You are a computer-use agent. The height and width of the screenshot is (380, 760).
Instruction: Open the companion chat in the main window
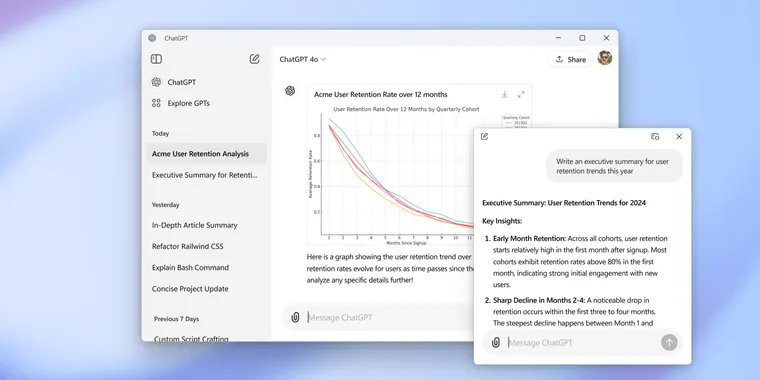tap(655, 137)
